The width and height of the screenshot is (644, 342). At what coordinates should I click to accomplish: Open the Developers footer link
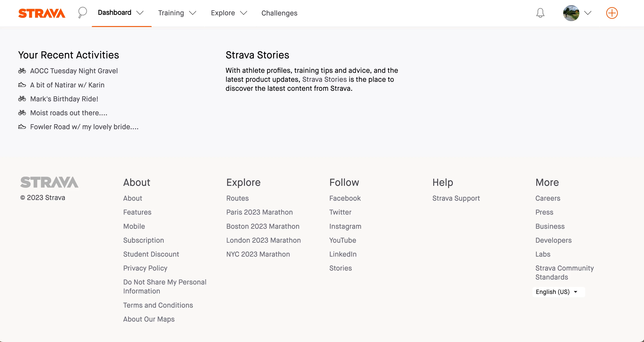(x=554, y=240)
